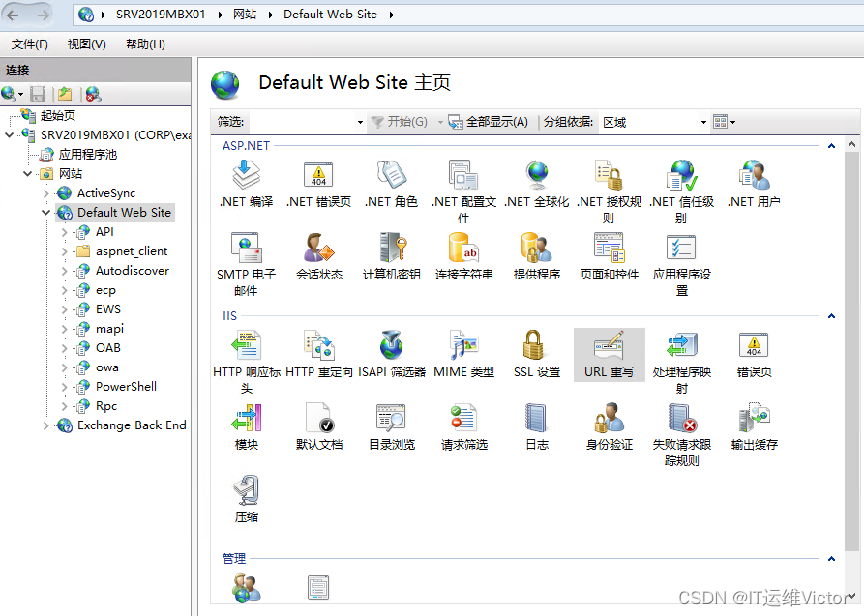The height and width of the screenshot is (616, 864).
Task: Open SSL 设置 feature
Action: pos(536,354)
